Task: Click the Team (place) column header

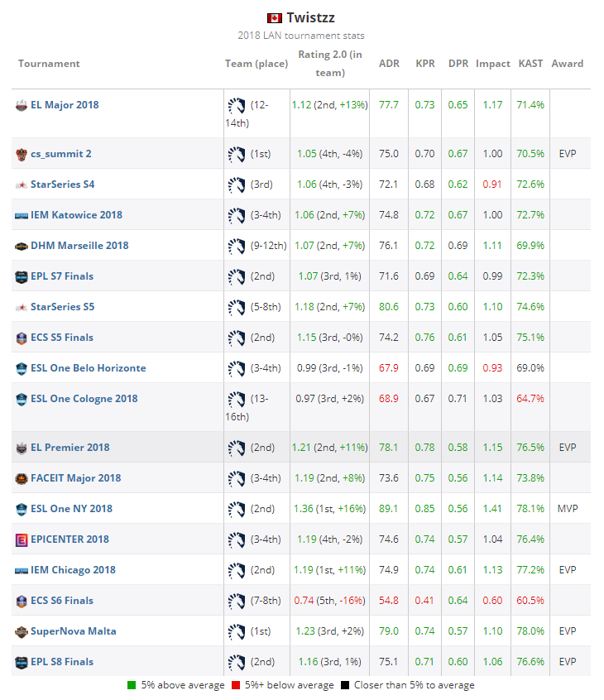Action: tap(256, 64)
